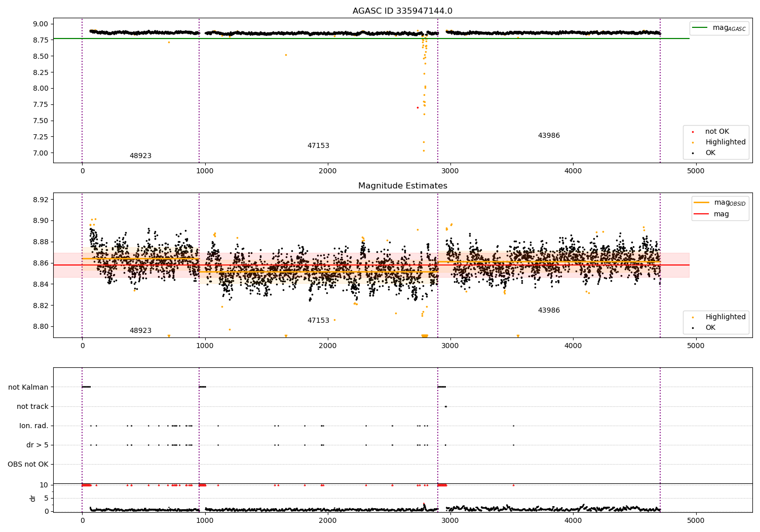Click the '10' tick on the dr axis

pyautogui.click(x=44, y=485)
